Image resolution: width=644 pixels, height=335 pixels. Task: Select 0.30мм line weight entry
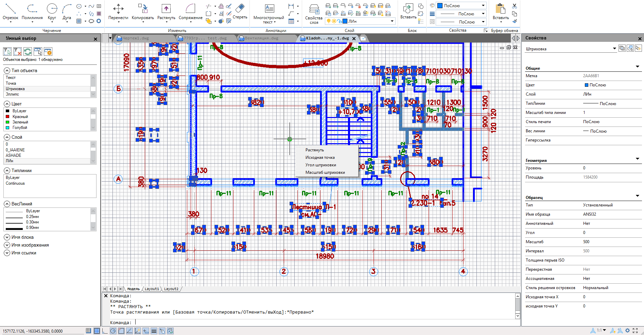point(32,222)
